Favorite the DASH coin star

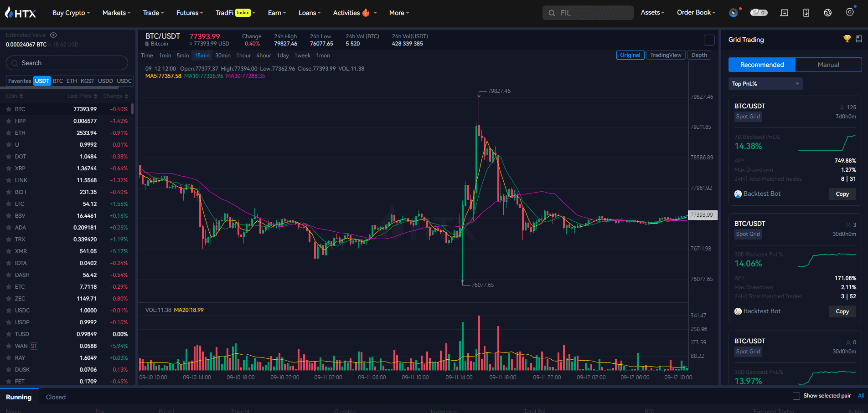9,275
